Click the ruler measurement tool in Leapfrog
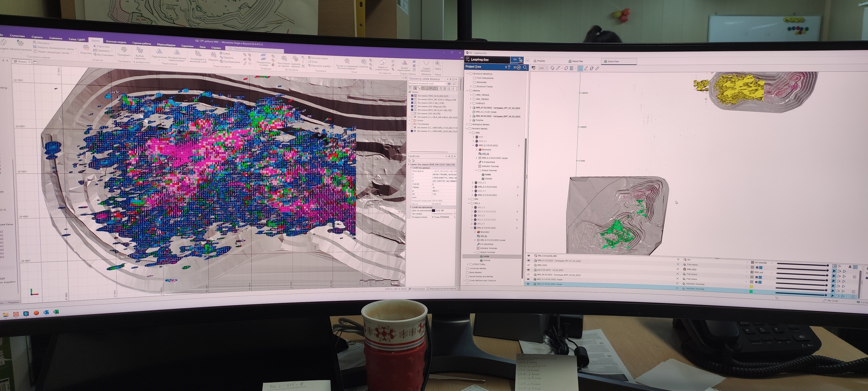868x391 pixels. (x=597, y=68)
